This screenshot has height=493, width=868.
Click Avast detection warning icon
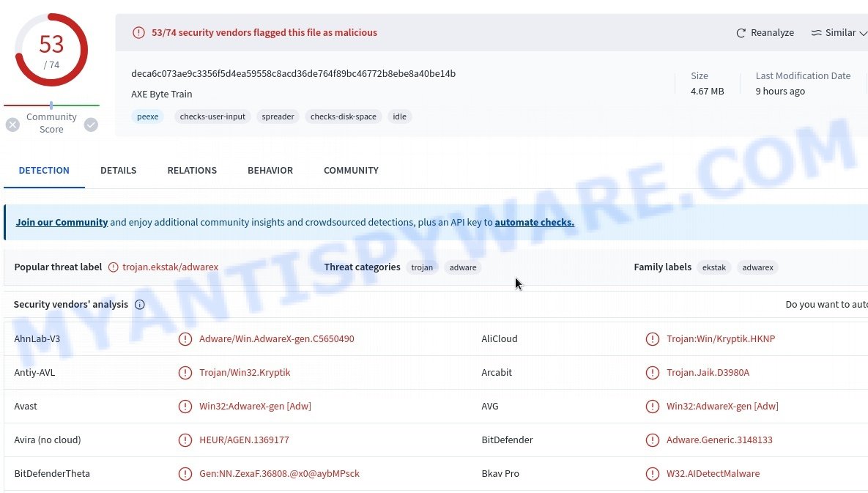(185, 406)
